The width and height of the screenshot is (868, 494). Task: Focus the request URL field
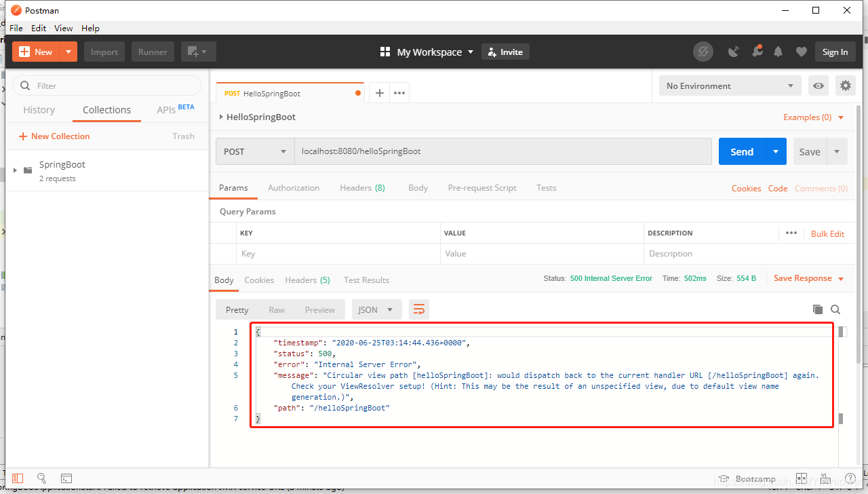[x=502, y=151]
